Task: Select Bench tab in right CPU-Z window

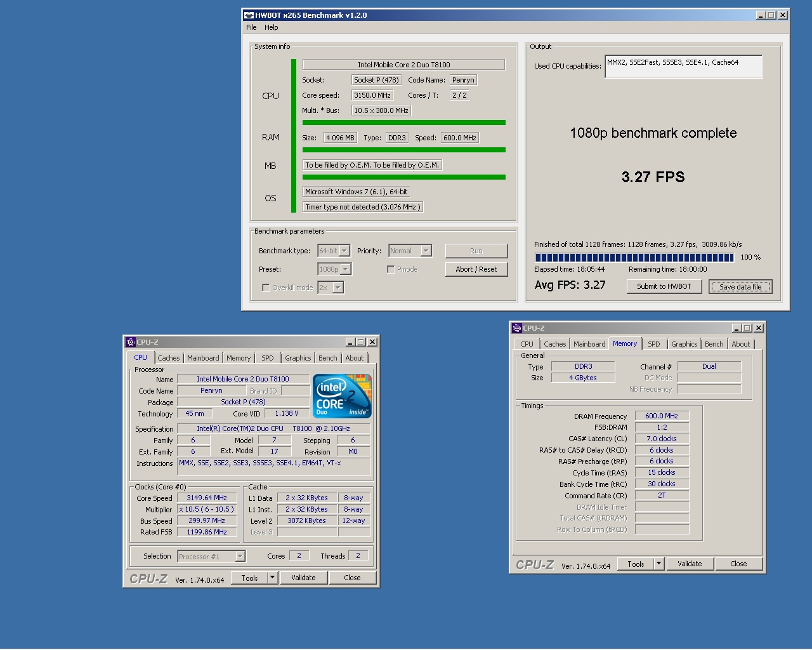Action: coord(714,344)
